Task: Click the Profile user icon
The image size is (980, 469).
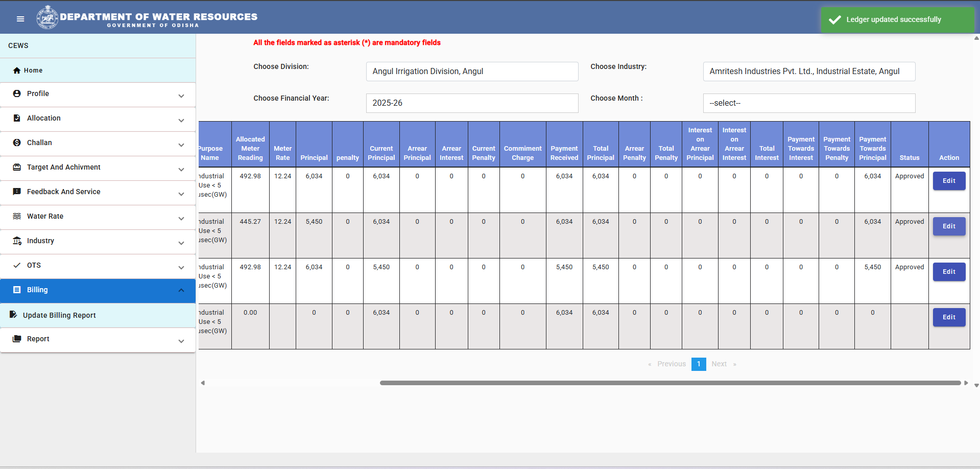Action: [x=17, y=93]
